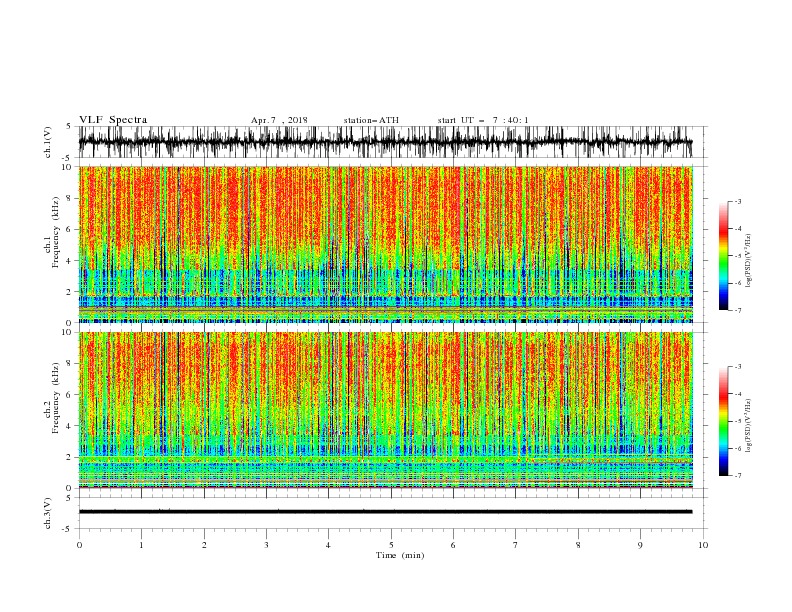
Task: Click the log(PSD) label beside the ch.1 color bar
Action: pos(748,261)
